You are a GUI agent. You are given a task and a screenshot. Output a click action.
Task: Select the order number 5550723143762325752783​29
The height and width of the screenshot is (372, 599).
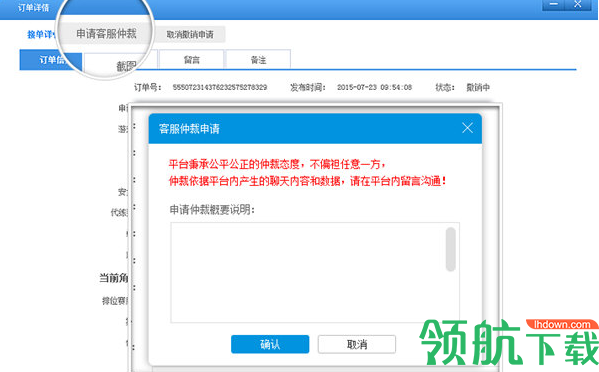[220, 87]
